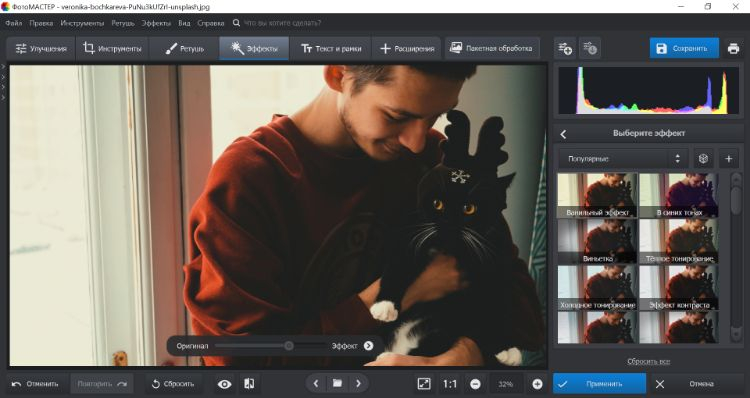Save the image with Сохранить button
750x398 pixels.
[x=684, y=48]
